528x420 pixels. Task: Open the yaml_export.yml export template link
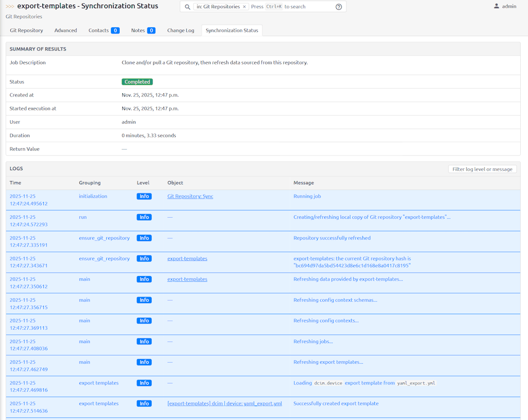pyautogui.click(x=224, y=403)
